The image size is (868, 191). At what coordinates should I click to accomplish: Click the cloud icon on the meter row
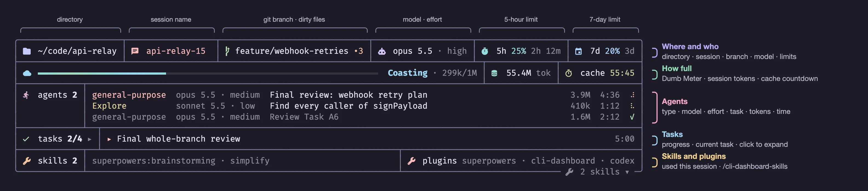[x=27, y=73]
